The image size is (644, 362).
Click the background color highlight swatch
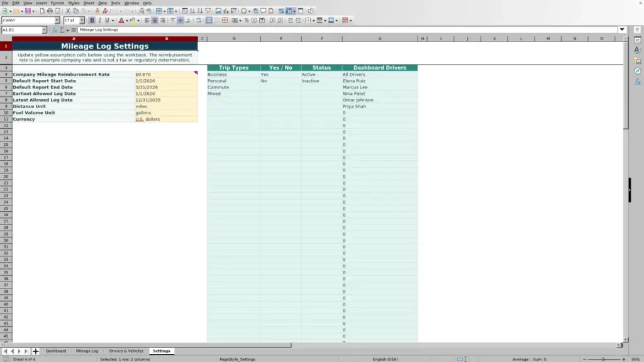pos(133,21)
